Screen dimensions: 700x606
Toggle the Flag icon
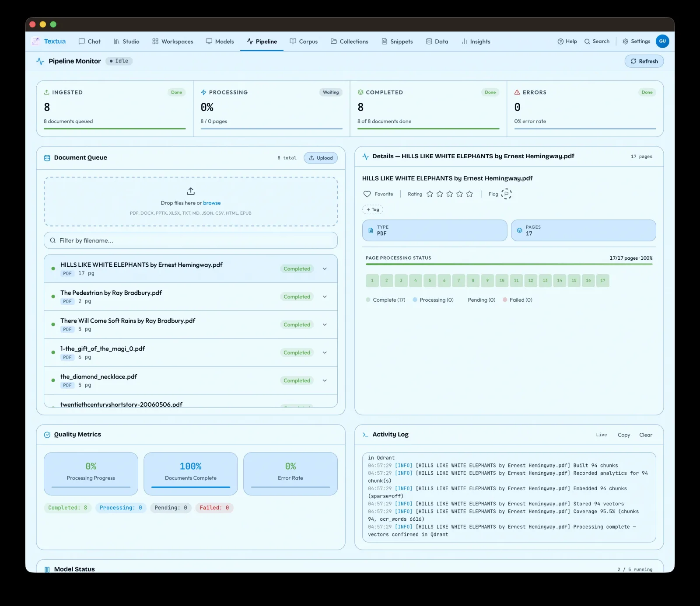(506, 194)
